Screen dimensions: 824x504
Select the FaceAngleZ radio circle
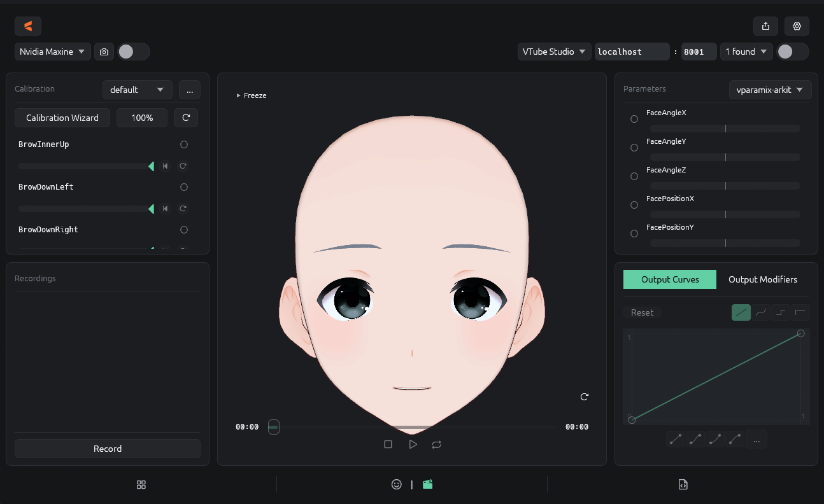click(x=634, y=176)
